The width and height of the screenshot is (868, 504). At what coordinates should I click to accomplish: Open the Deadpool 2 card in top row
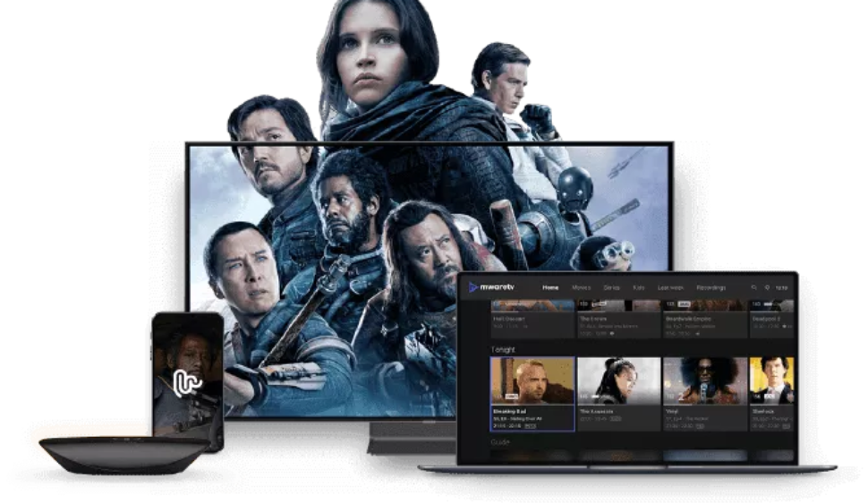[x=771, y=319]
